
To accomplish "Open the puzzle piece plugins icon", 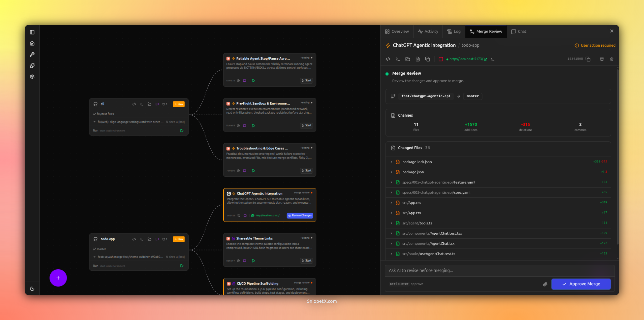I will pos(32,65).
